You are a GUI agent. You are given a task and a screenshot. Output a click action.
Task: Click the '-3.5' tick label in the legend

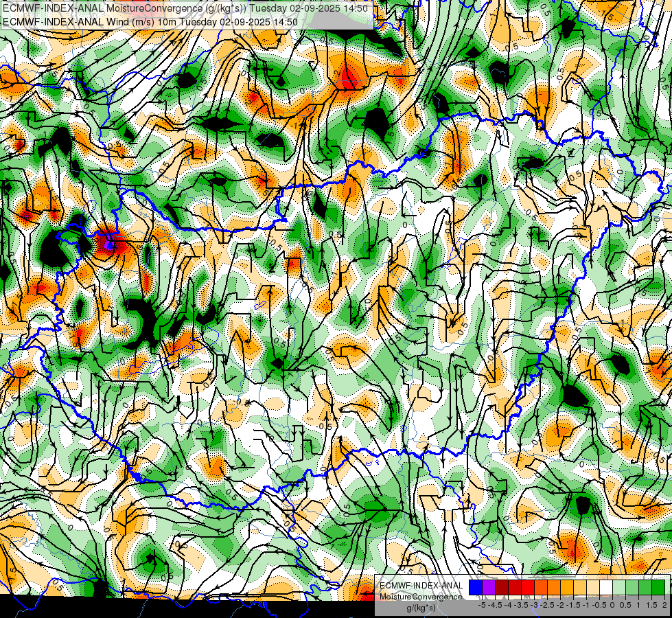pyautogui.click(x=521, y=605)
